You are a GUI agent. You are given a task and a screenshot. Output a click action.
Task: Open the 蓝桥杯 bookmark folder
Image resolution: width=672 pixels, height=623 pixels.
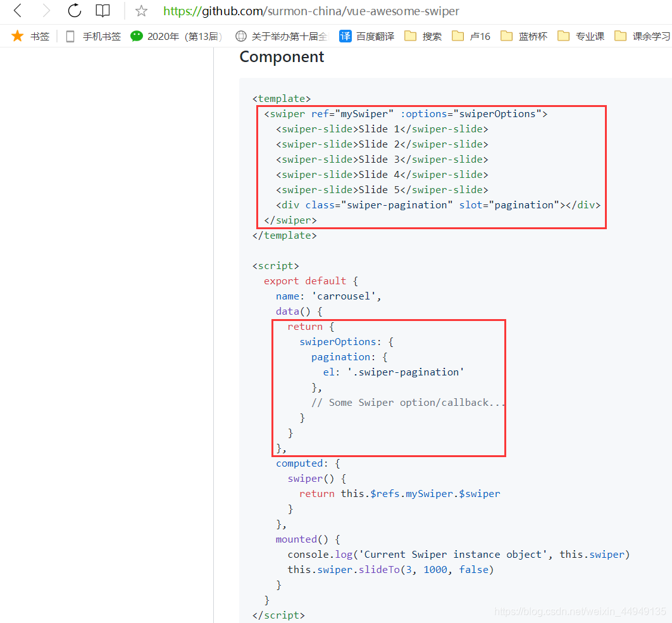coord(524,37)
